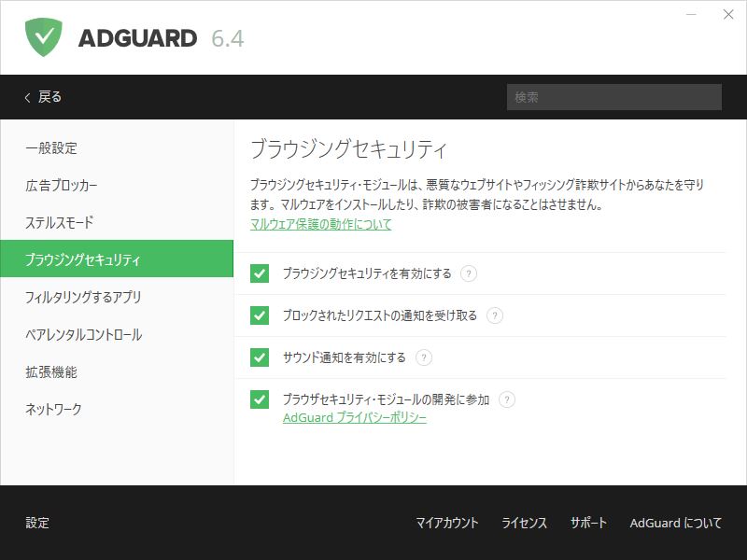
Task: Close the AdGuard window
Action: [x=728, y=14]
